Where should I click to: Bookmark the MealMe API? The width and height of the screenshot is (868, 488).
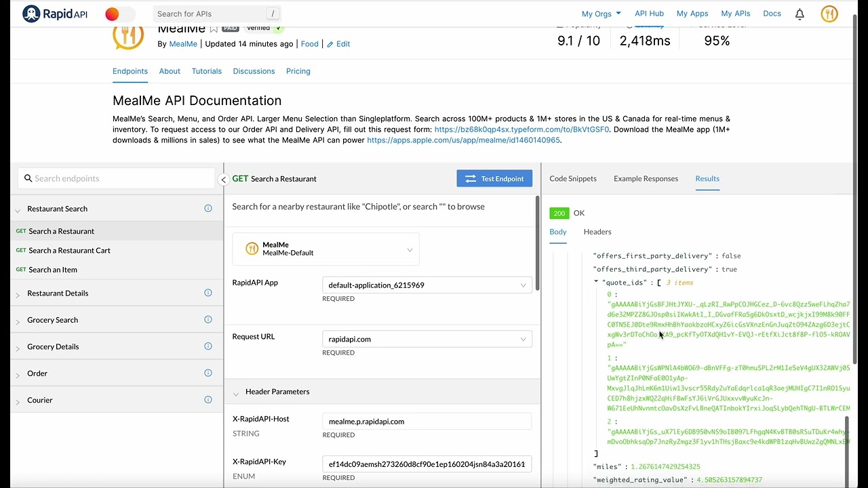tap(214, 29)
